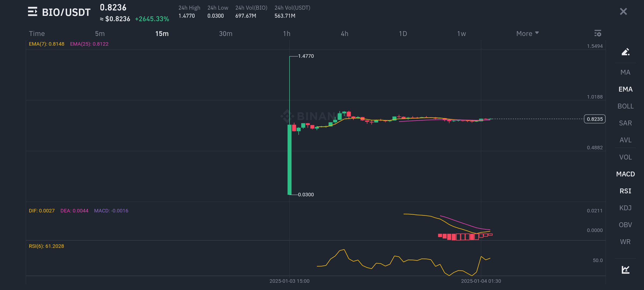Screen dimensions: 644x290
Task: Enable the AVL indicator
Action: pyautogui.click(x=625, y=140)
